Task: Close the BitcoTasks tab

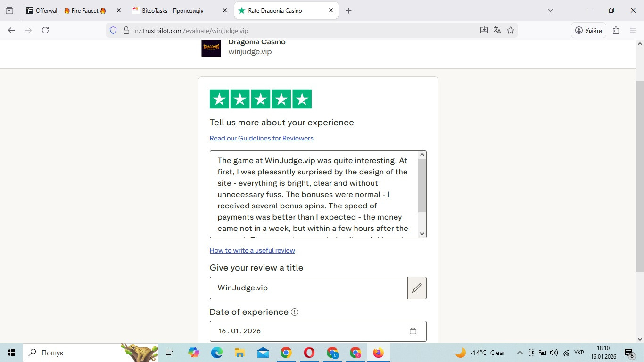Action: pyautogui.click(x=225, y=10)
